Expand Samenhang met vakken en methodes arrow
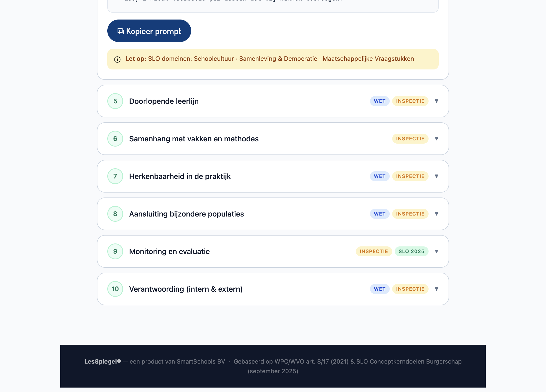Image resolution: width=546 pixels, height=392 pixels. coord(436,139)
